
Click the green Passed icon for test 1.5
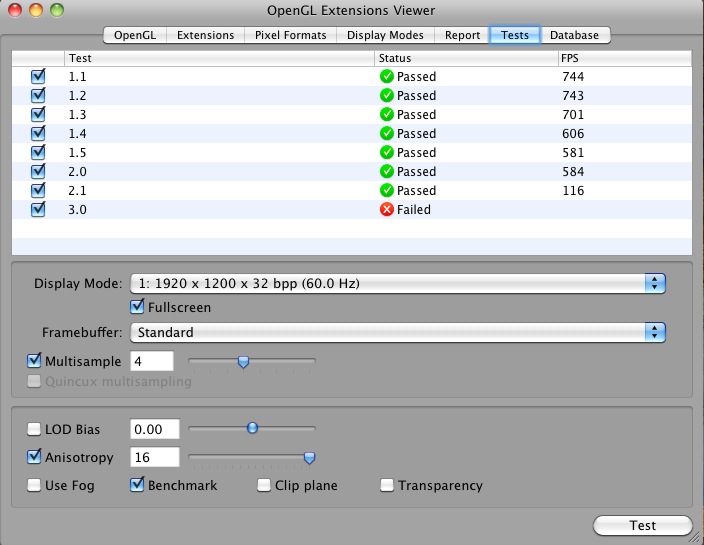click(x=387, y=152)
